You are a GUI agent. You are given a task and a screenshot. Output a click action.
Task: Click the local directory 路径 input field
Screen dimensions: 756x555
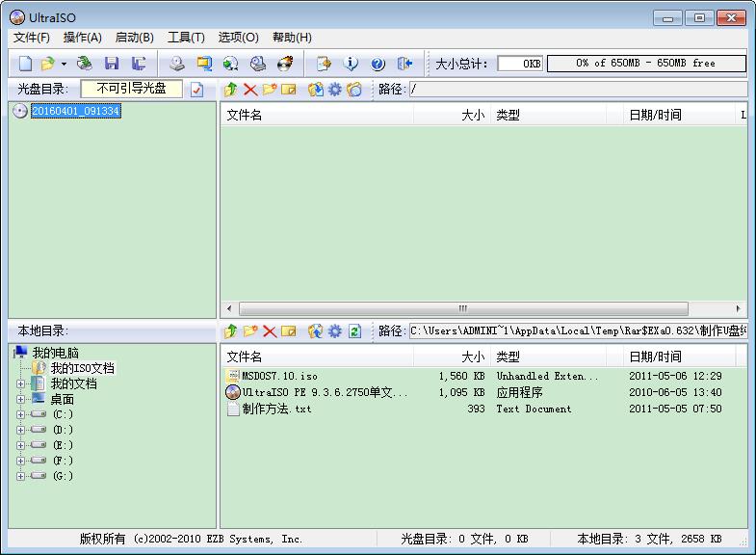[578, 330]
